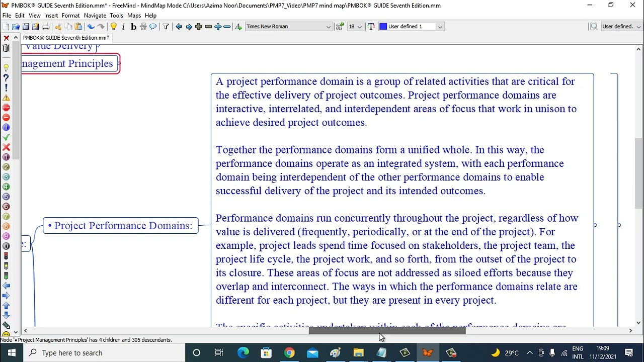Add the green check mark icon
This screenshot has width=644, height=362.
[6, 137]
